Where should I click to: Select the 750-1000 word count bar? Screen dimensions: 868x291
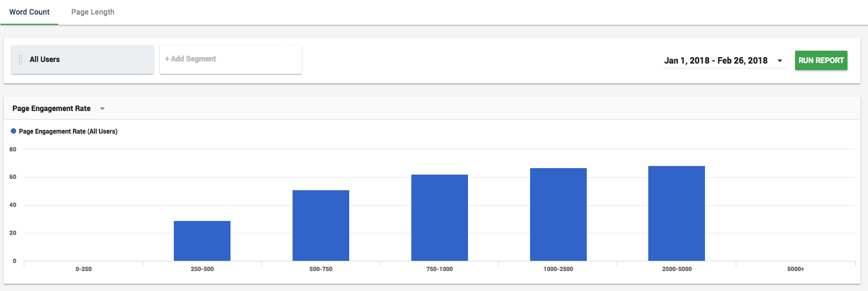click(439, 218)
